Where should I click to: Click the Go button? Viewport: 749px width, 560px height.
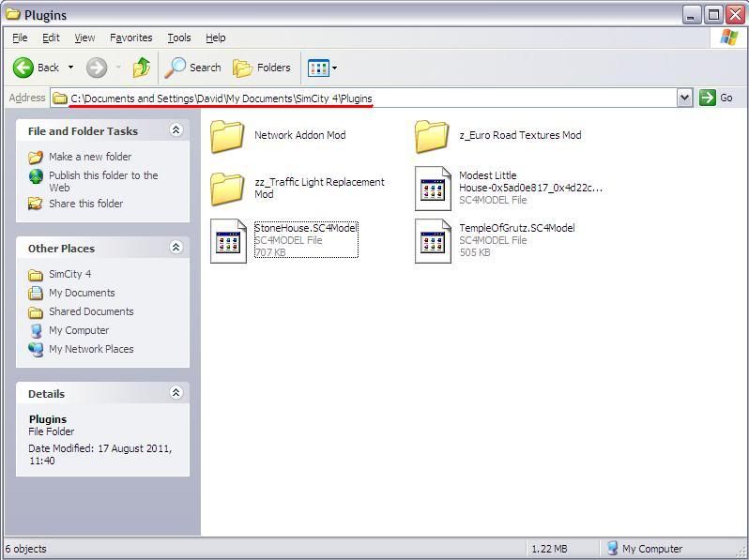tap(716, 98)
